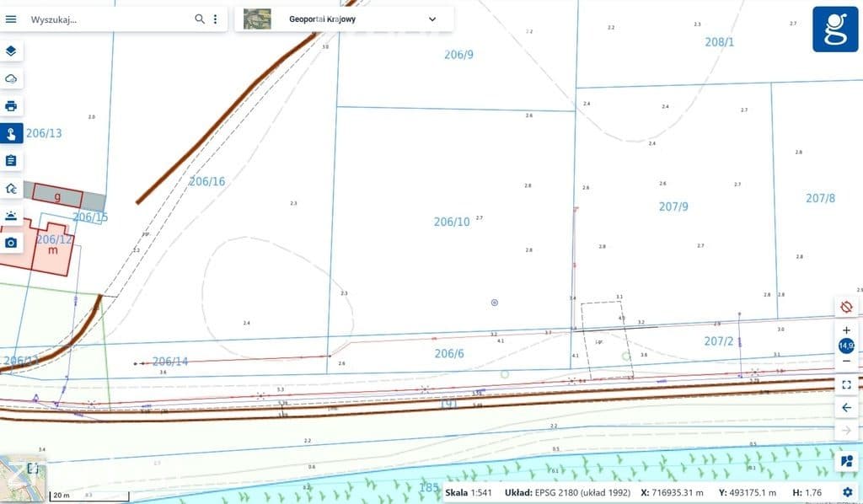This screenshot has width=863, height=504.
Task: Open the clipboard report icon
Action: click(11, 161)
